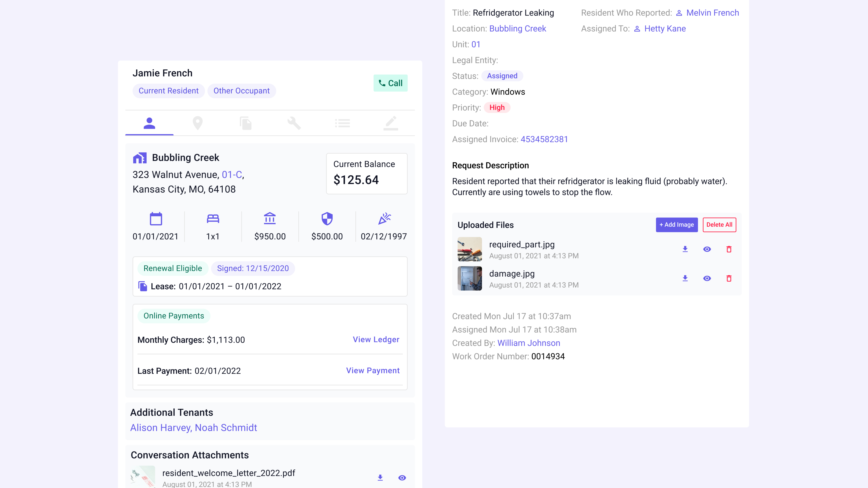Open resident_welcome_letter_2022.pdf thumbnail
The height and width of the screenshot is (488, 868).
click(x=143, y=477)
